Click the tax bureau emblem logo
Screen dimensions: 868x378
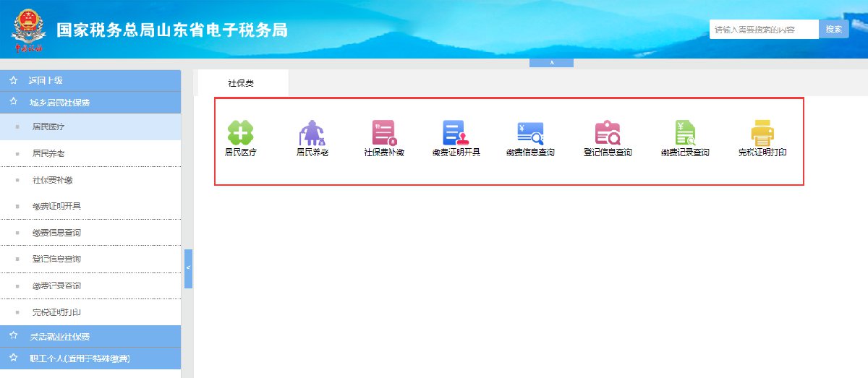pyautogui.click(x=29, y=30)
